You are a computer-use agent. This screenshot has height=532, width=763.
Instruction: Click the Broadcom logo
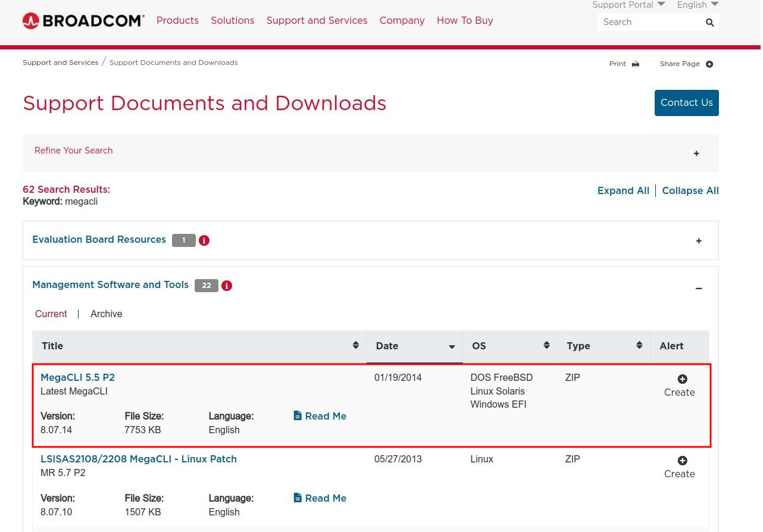coord(83,21)
